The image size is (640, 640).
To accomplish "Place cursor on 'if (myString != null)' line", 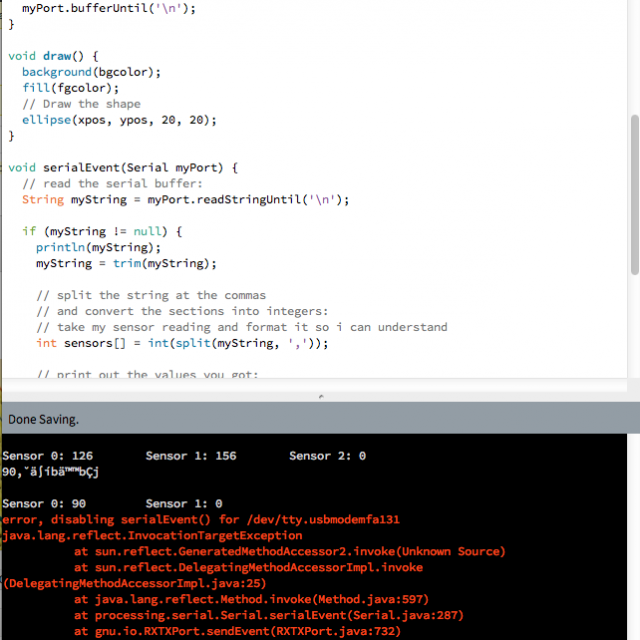I will click(x=102, y=231).
